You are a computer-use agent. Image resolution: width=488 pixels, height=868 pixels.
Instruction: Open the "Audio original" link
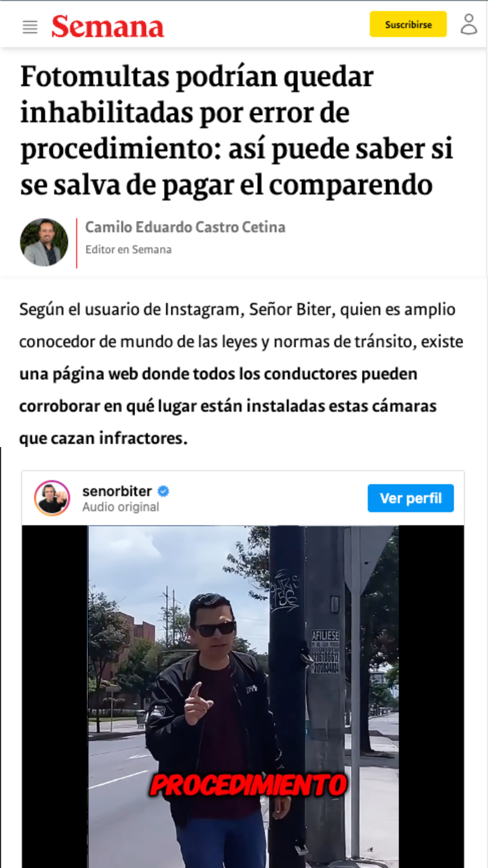point(121,507)
